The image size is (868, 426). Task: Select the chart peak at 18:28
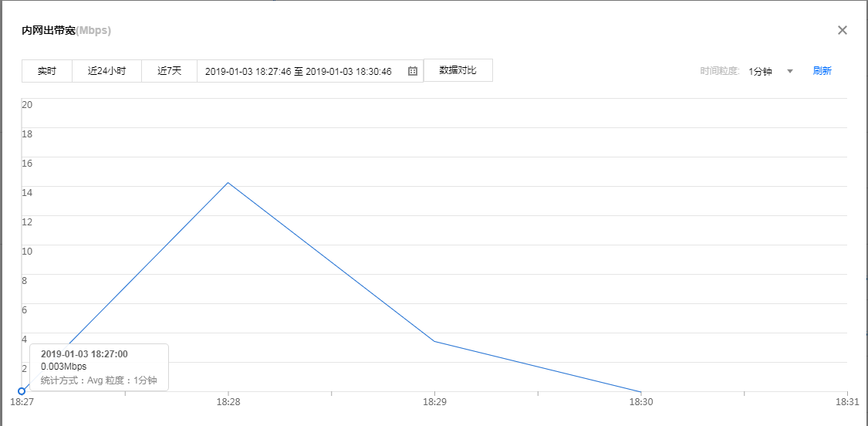click(x=228, y=183)
